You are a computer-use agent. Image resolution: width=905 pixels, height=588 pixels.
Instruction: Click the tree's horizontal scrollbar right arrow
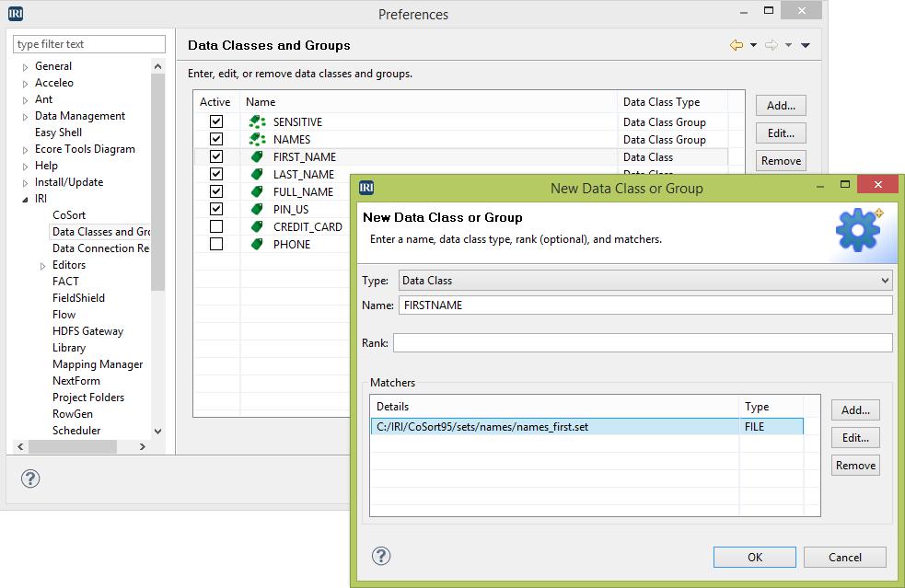[x=143, y=446]
